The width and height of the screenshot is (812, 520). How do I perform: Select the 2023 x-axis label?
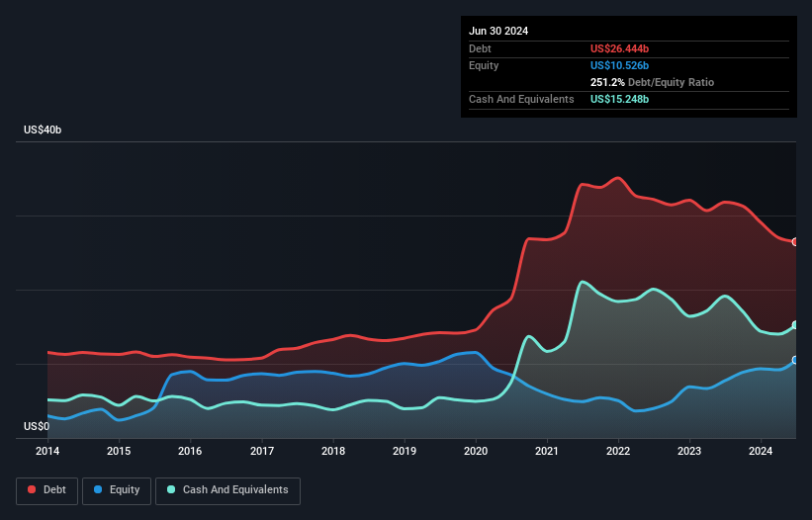[x=689, y=451]
